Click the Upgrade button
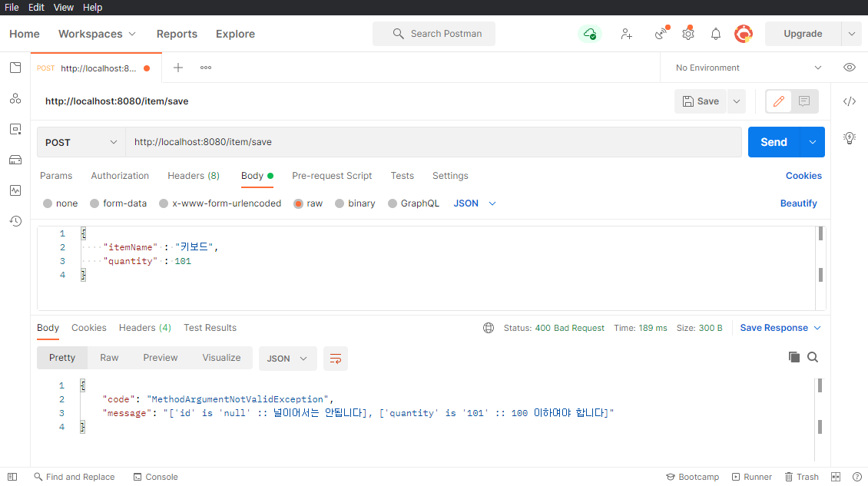 (x=803, y=34)
